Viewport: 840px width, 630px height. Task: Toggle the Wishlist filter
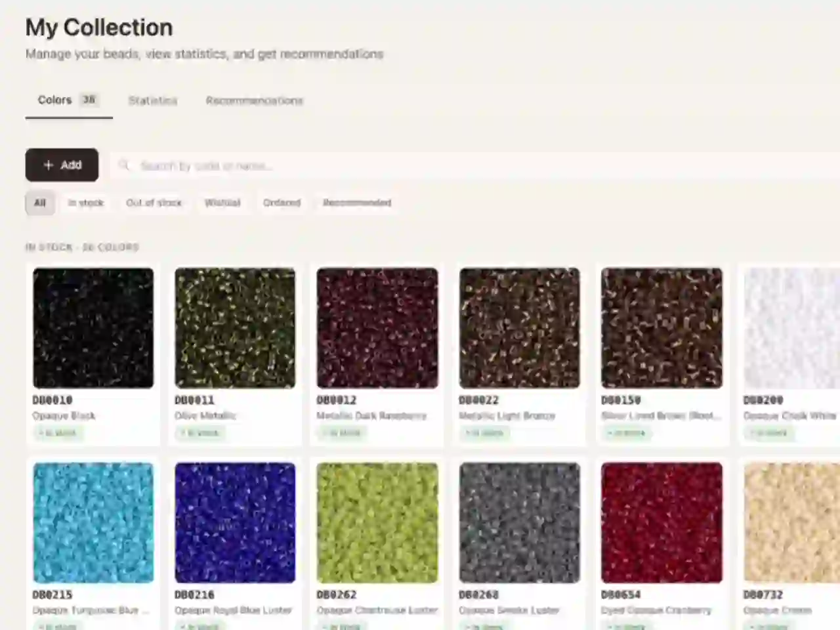[222, 203]
